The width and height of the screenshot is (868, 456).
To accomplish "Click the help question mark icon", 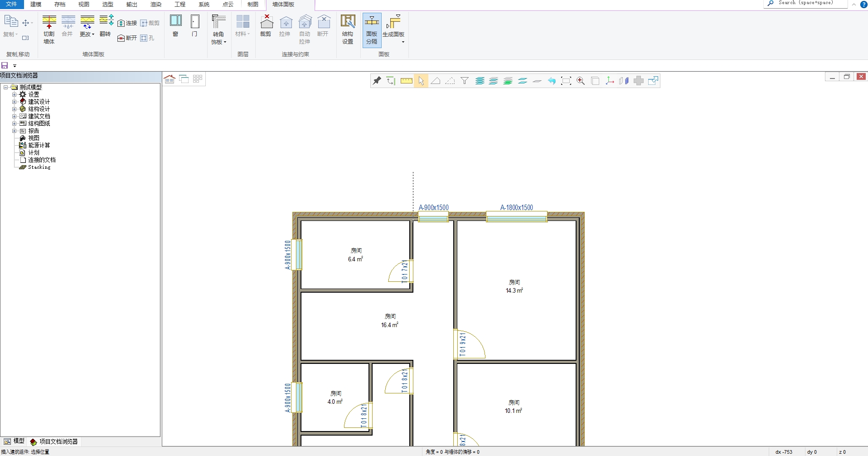I will point(863,4).
